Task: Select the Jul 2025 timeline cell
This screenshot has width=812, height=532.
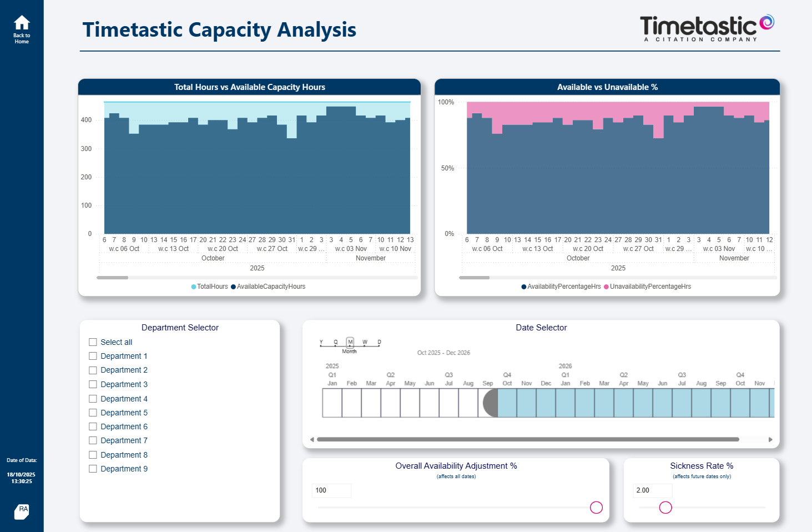Action: [x=448, y=403]
